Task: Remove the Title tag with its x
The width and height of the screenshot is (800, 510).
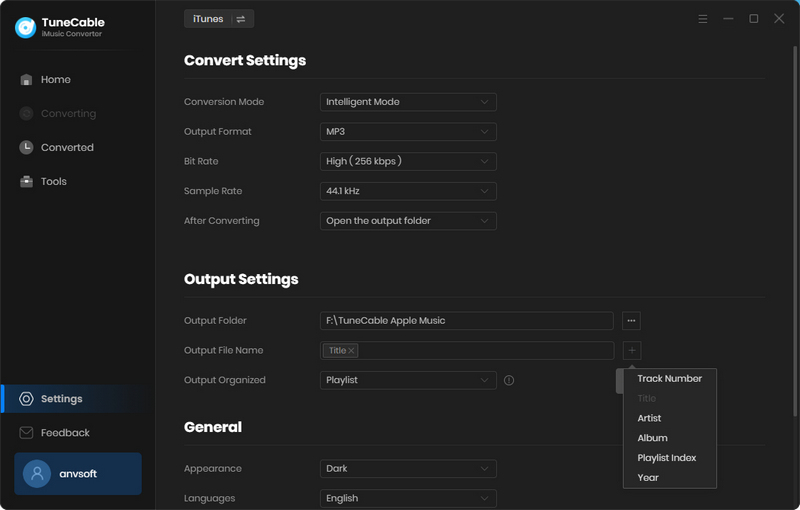Action: tap(352, 351)
